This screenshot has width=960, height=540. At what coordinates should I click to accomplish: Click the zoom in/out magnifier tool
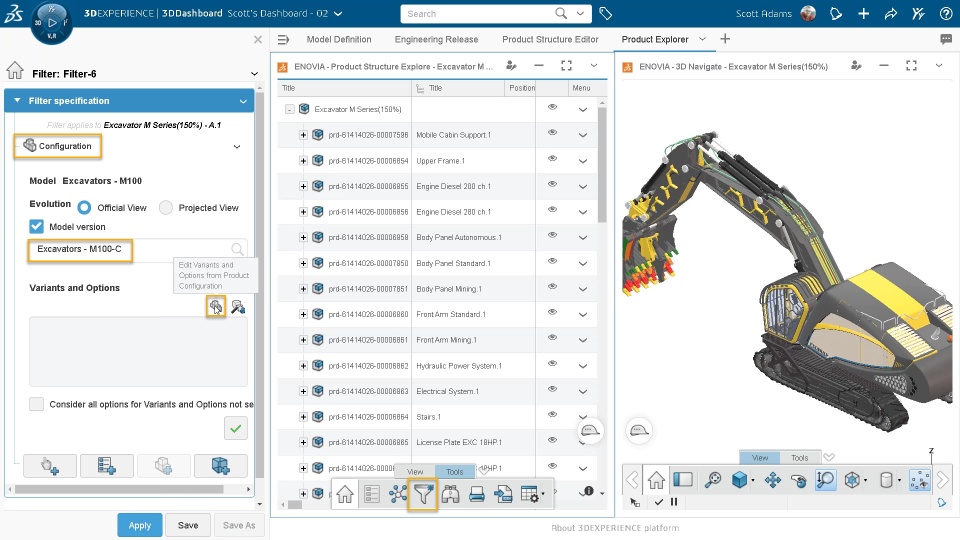(825, 479)
